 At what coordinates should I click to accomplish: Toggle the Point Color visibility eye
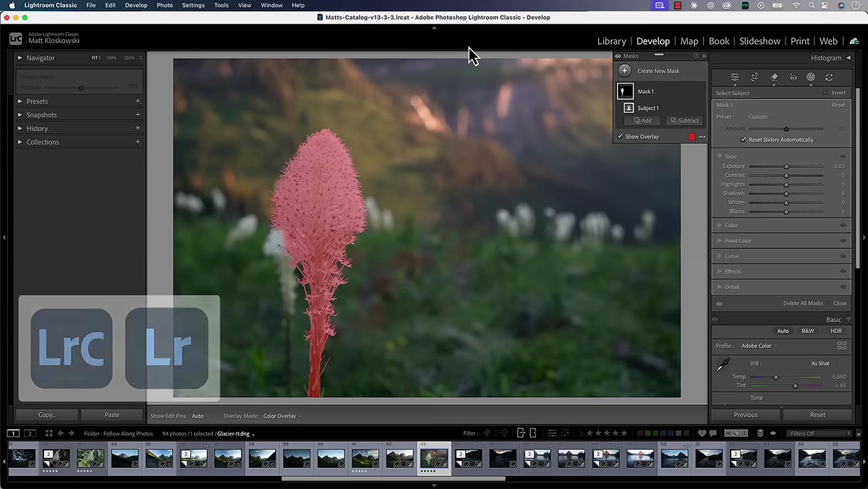tap(843, 240)
